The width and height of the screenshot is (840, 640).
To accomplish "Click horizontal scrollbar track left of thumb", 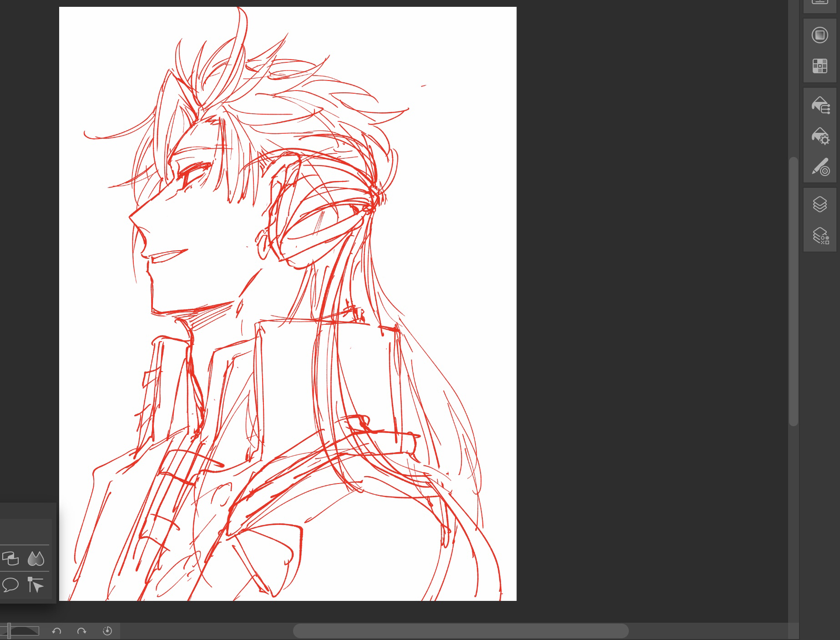I will coord(205,631).
